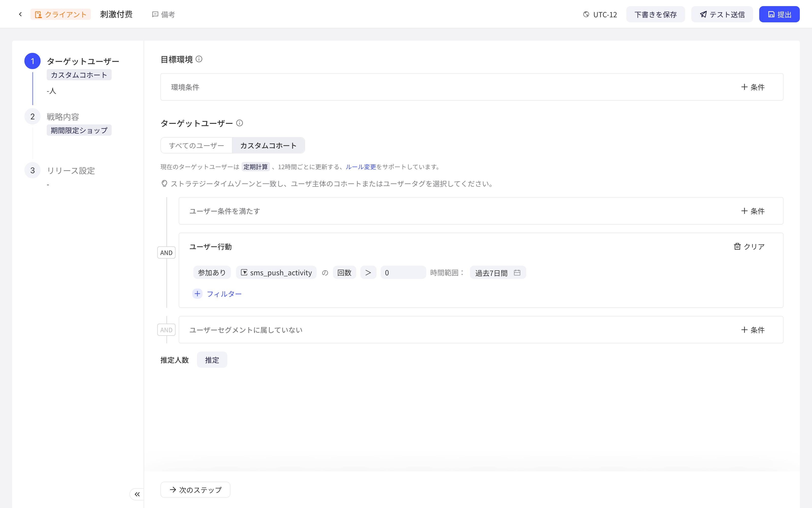Click the 刺激付费 strategy title
This screenshot has height=508, width=812.
pyautogui.click(x=116, y=14)
